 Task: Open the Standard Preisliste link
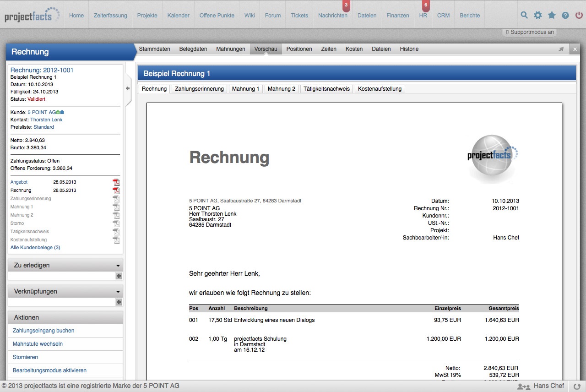click(43, 127)
